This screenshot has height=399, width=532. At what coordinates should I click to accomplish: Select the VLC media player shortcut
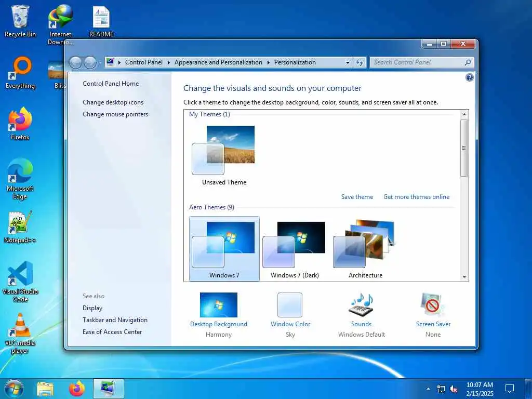[20, 334]
